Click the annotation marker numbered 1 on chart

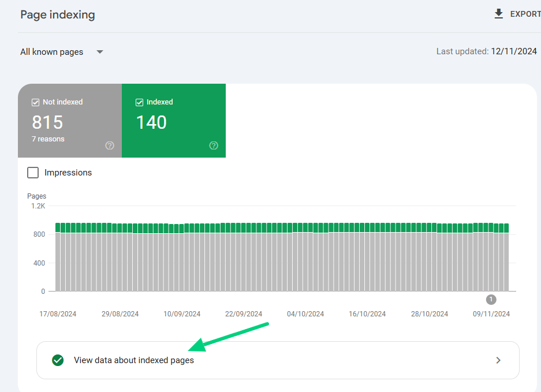click(491, 299)
